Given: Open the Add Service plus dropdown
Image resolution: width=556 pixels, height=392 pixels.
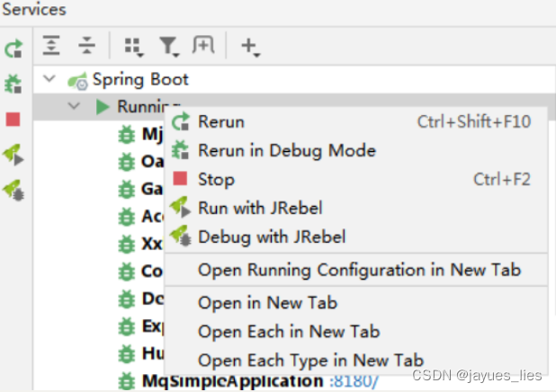Looking at the screenshot, I should point(251,47).
